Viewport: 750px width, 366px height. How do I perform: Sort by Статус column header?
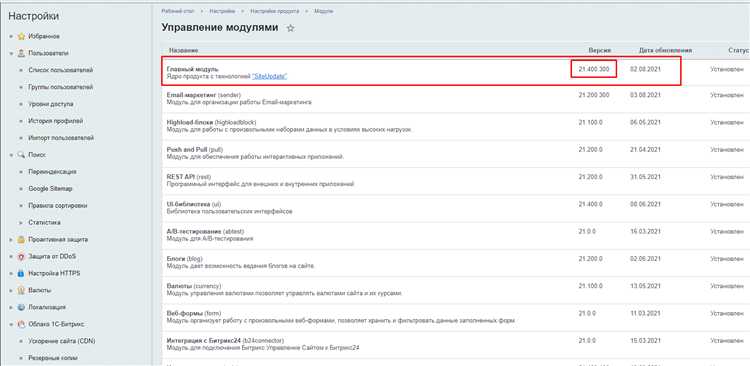738,50
